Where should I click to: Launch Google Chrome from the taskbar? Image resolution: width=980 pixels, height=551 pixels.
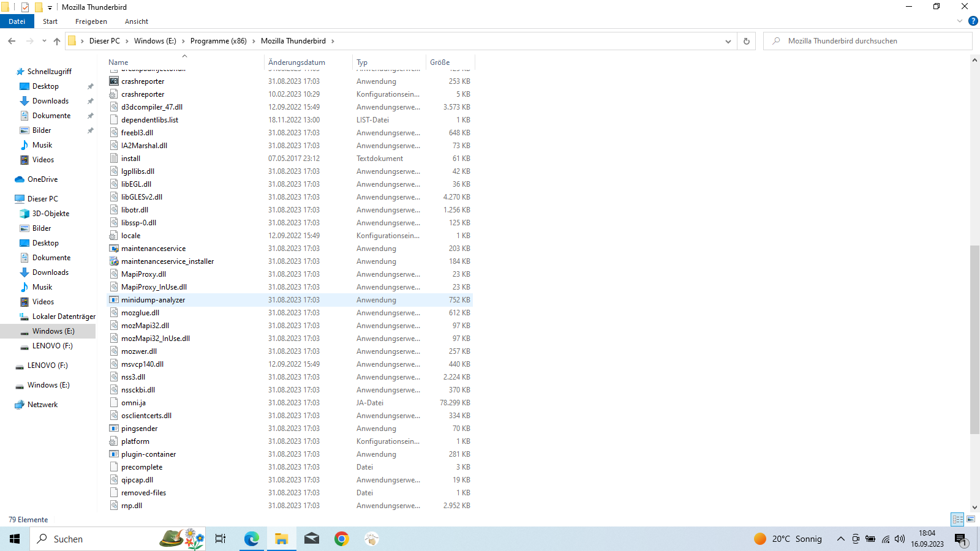click(x=342, y=539)
